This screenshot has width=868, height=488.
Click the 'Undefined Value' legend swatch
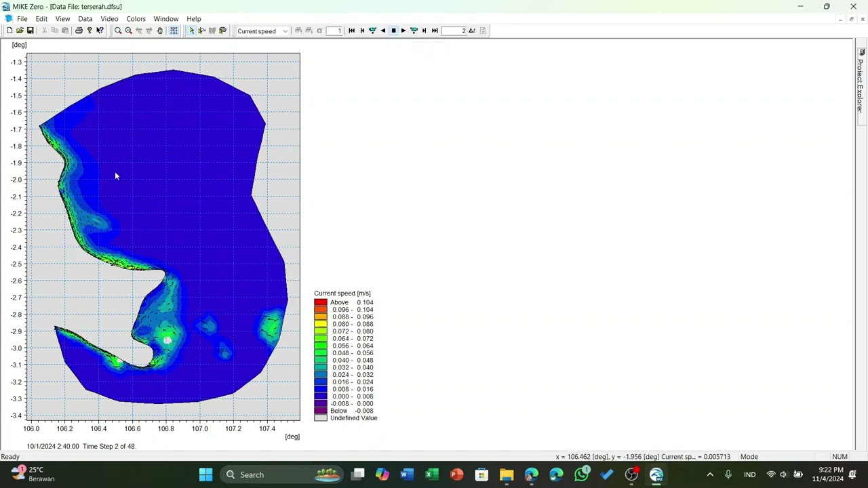[320, 418]
